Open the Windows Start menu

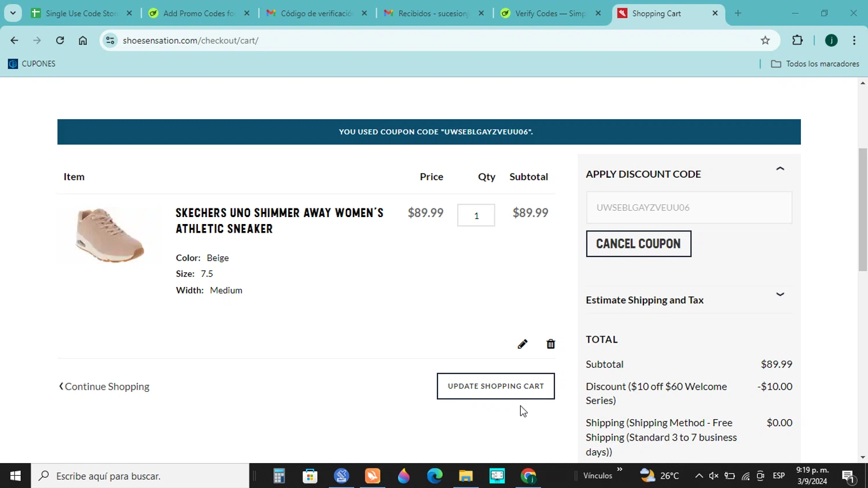click(x=15, y=476)
